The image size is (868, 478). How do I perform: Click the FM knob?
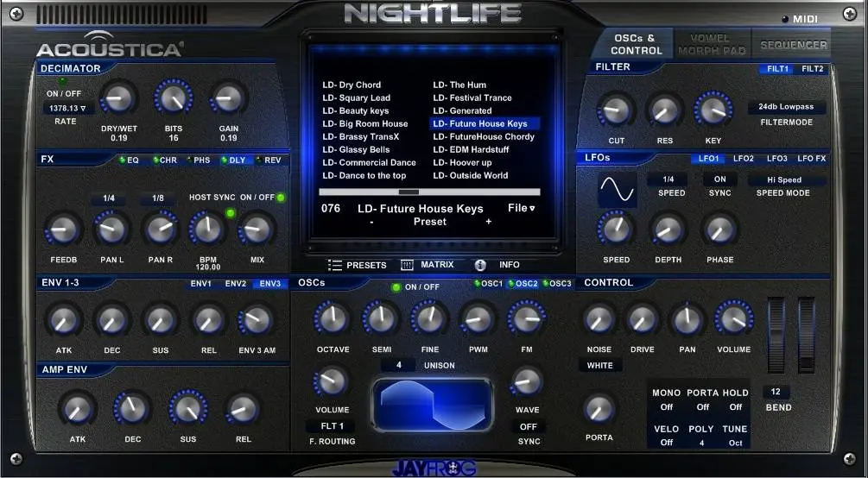click(x=527, y=319)
